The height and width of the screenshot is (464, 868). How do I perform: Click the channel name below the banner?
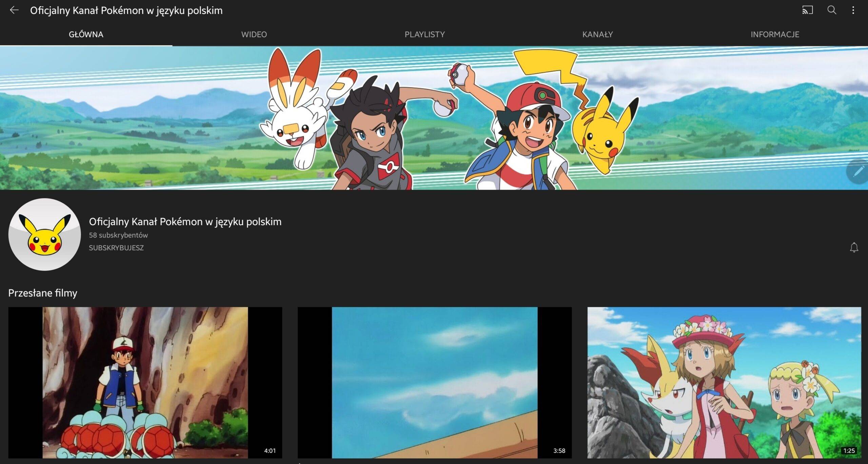pyautogui.click(x=185, y=221)
